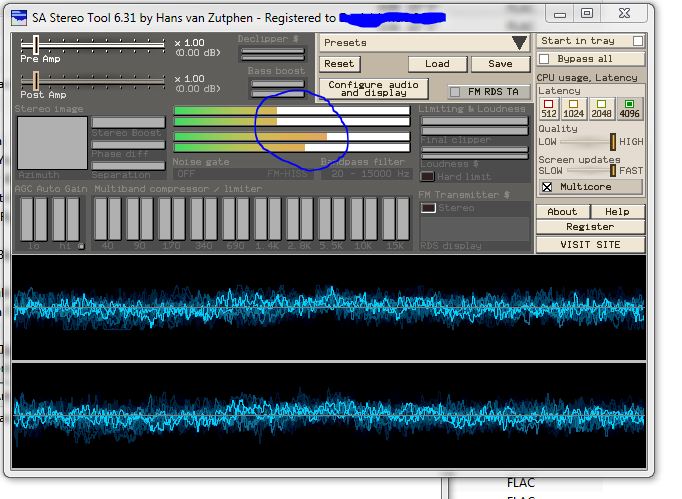
Task: Click the Stereo image display box
Action: click(52, 143)
